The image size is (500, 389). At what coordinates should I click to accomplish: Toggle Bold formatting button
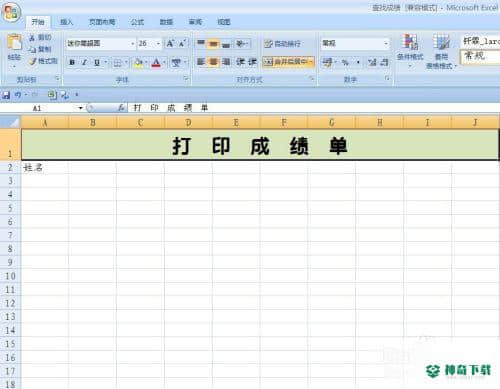click(72, 62)
